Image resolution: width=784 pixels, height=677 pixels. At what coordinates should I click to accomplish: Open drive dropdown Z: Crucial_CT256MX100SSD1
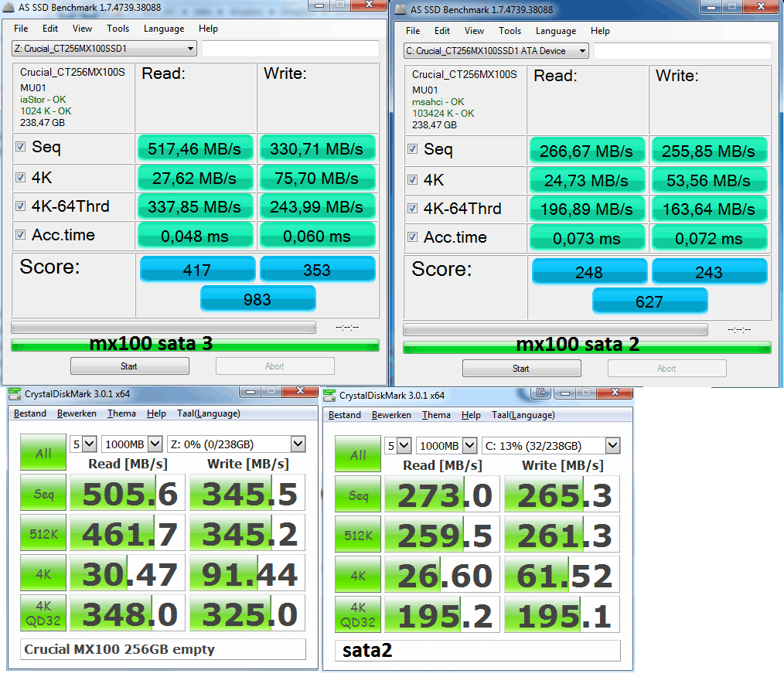pyautogui.click(x=104, y=49)
